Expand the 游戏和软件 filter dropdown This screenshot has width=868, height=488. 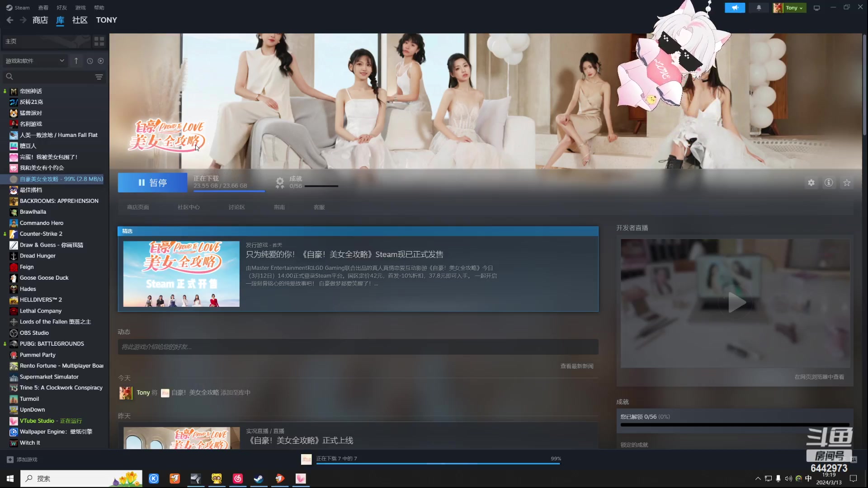[35, 61]
